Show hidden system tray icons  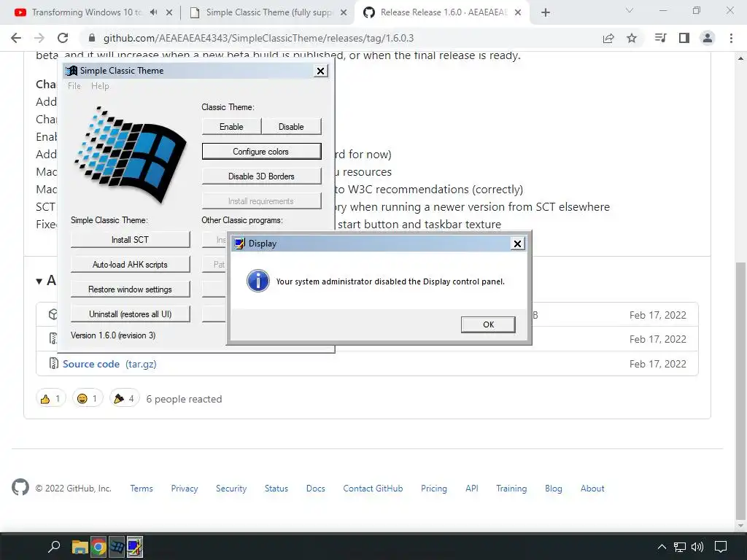pyautogui.click(x=662, y=547)
